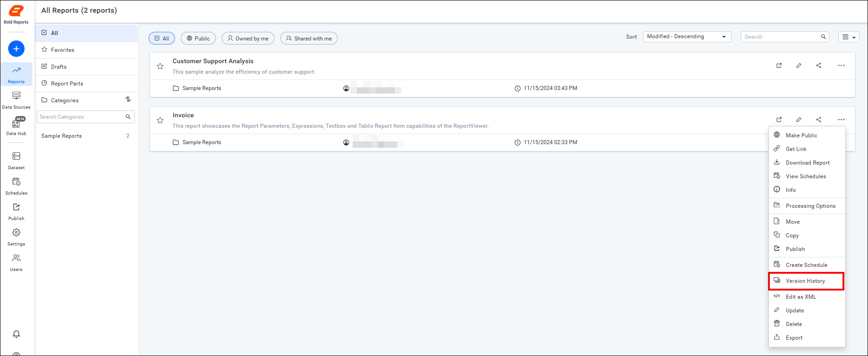Click Categories heading in left panel
The image size is (868, 356).
(65, 100)
